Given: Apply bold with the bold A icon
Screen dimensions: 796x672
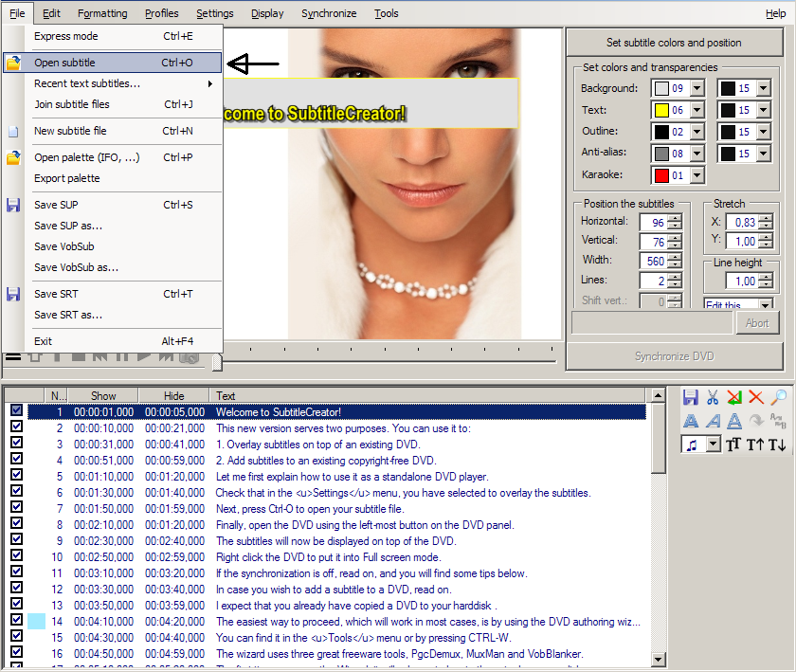Looking at the screenshot, I should tap(691, 421).
